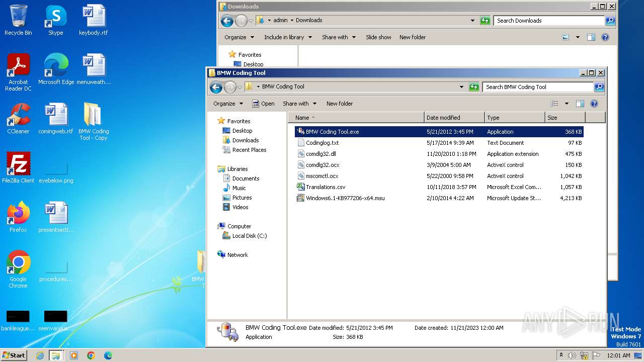Open Organize menu in the Downloads window

tap(239, 37)
